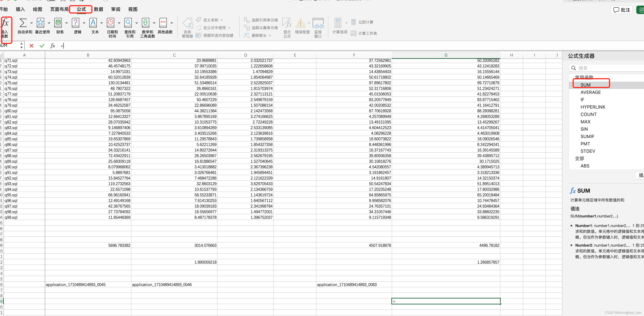Open the Math and Trig functions icon
Screen dimensions: 644x316
(x=146, y=23)
